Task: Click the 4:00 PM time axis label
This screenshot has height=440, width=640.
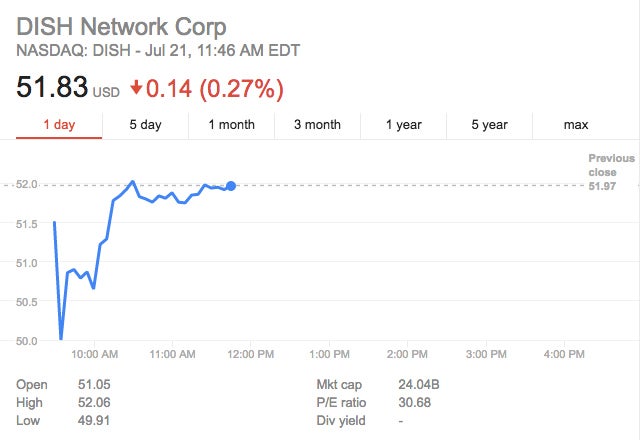Action: (x=564, y=354)
